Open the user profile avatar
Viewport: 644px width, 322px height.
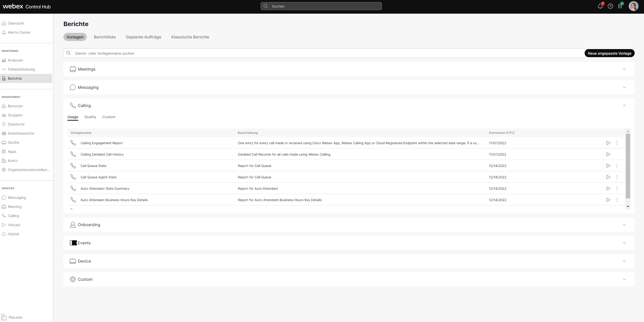633,6
